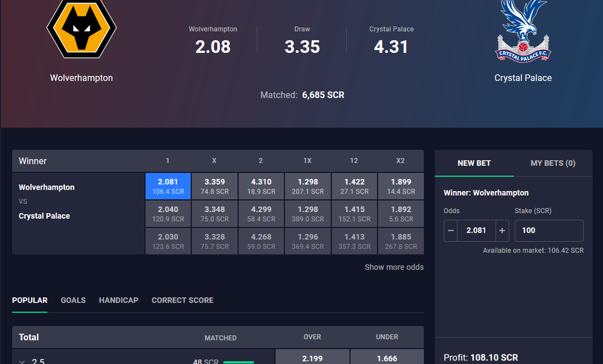Viewport: 603px width, 364px height.
Task: Open the GOALS markets tab
Action: (73, 300)
